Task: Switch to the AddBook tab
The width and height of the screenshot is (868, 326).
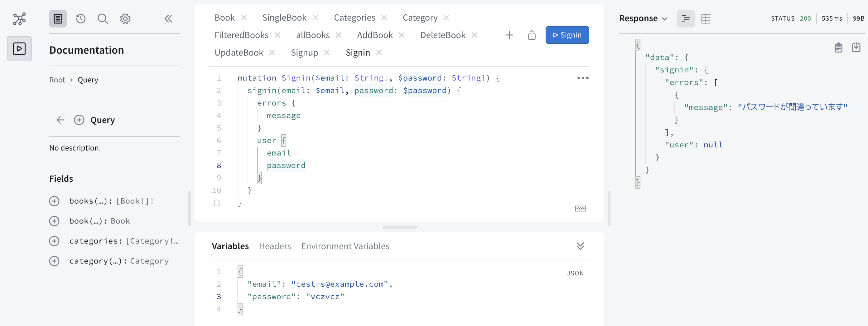Action: point(375,35)
